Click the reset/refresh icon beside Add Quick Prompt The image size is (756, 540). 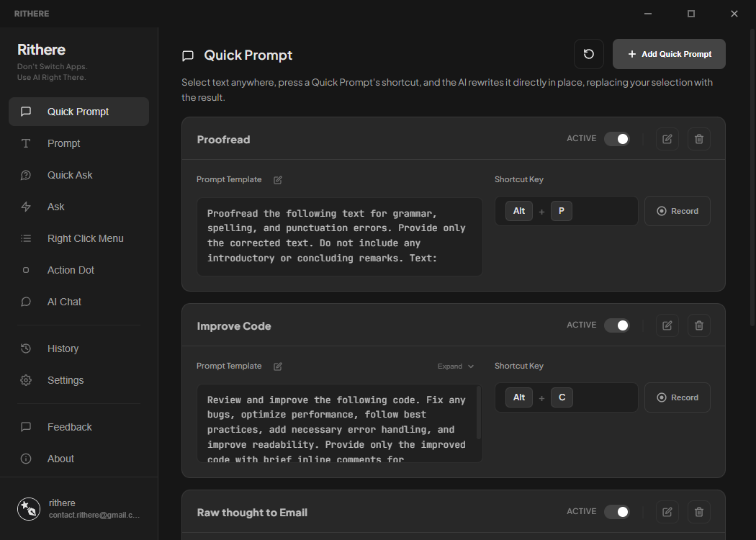pyautogui.click(x=589, y=54)
